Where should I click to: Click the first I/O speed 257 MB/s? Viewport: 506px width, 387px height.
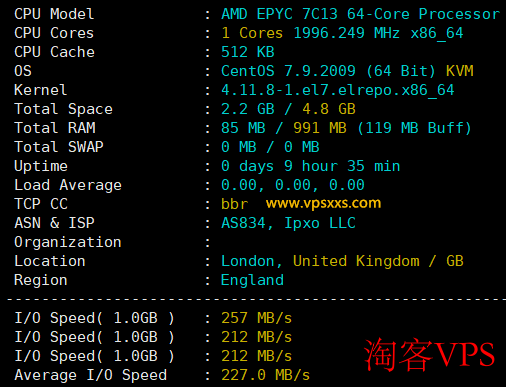(x=257, y=318)
